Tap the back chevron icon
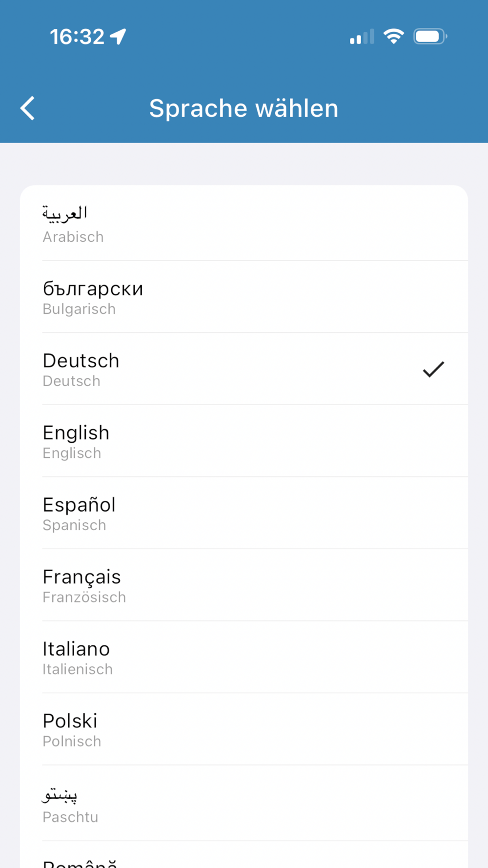Viewport: 488px width, 868px height. [28, 108]
